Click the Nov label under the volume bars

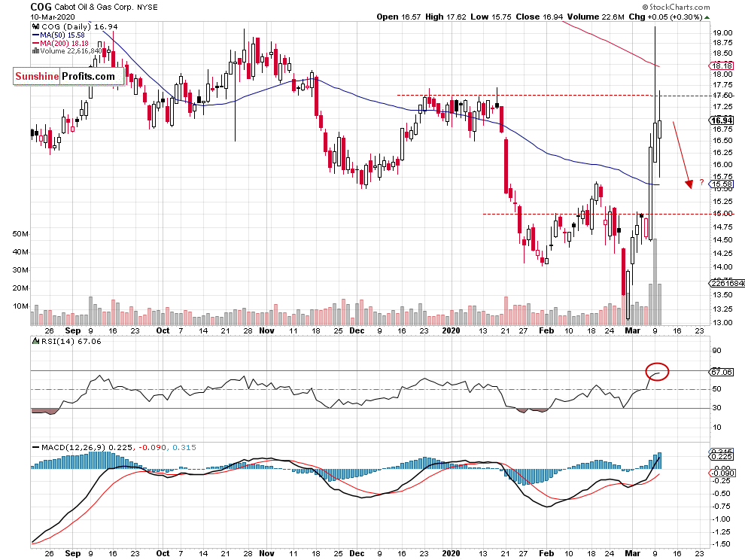point(266,331)
